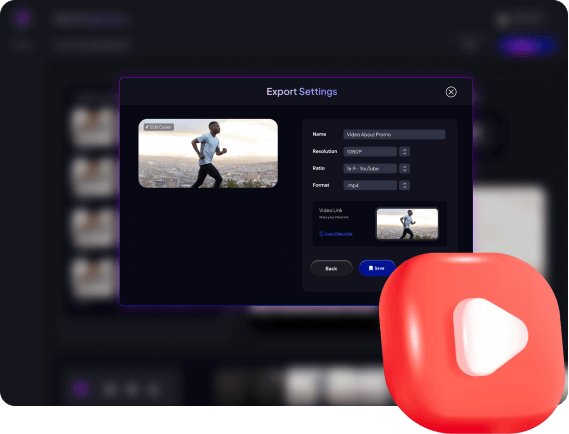Click the Edit Cover pencil button
This screenshot has width=569, height=434.
click(159, 127)
